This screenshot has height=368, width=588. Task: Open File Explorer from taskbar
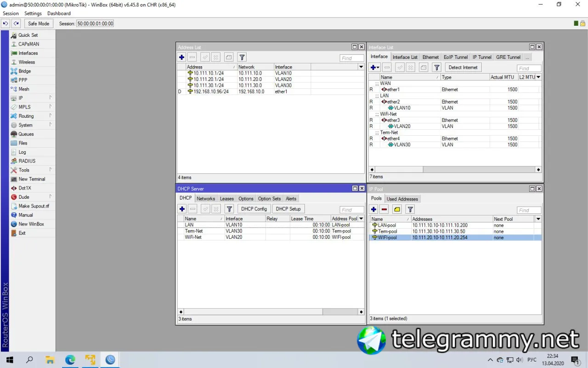pyautogui.click(x=50, y=360)
